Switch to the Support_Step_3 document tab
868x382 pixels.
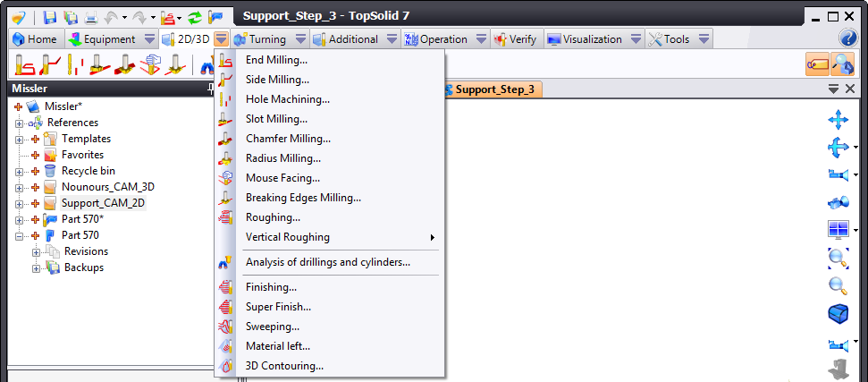tap(493, 89)
